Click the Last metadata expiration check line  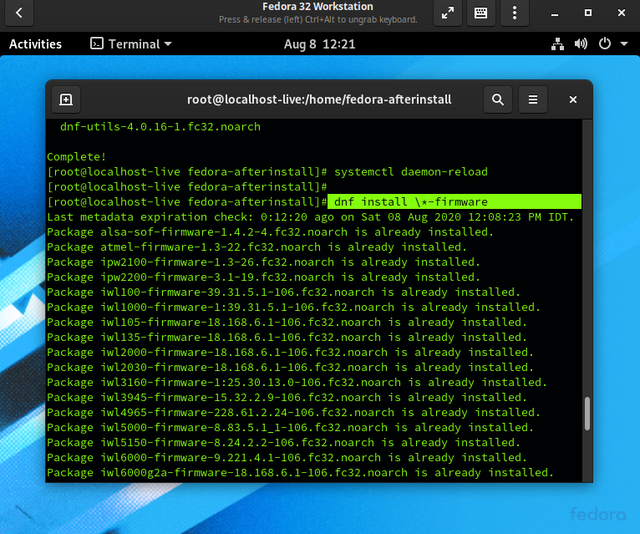point(310,217)
